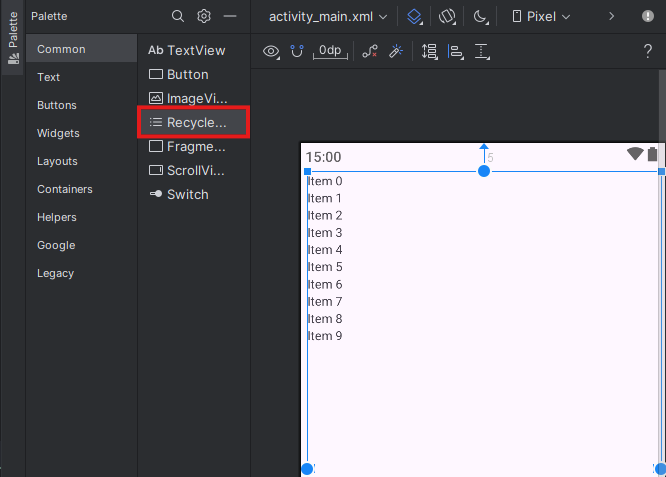Click the Palette vertical side tab
Image resolution: width=666 pixels, height=477 pixels.
coord(13,39)
